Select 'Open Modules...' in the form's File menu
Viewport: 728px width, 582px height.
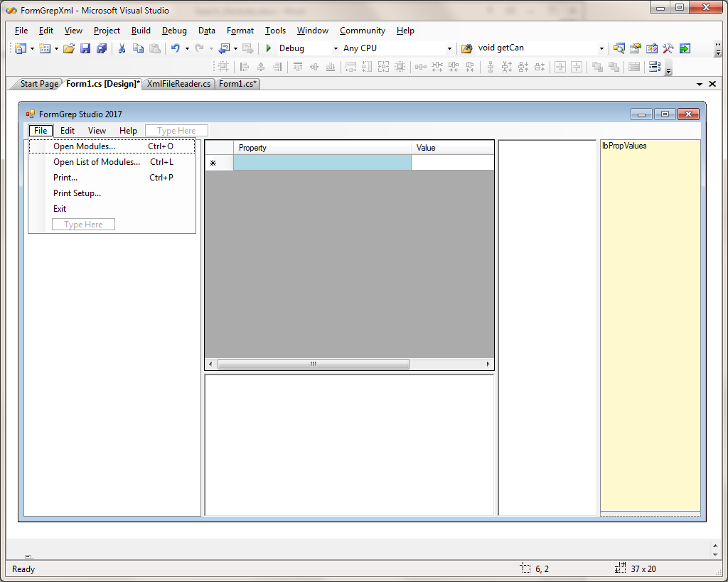pos(112,146)
